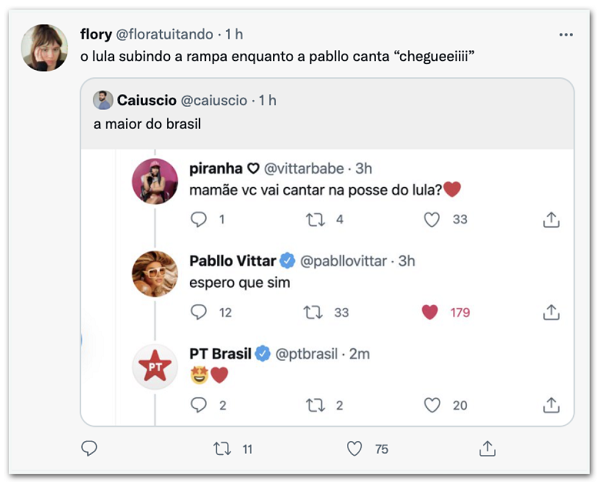
Task: Like piranha's tweet with 33 likes
Action: 431,220
